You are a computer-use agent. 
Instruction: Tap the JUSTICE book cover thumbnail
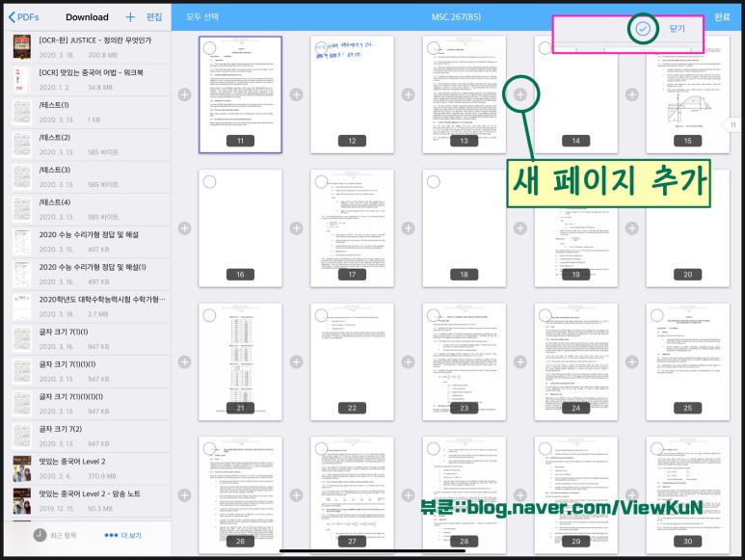22,47
